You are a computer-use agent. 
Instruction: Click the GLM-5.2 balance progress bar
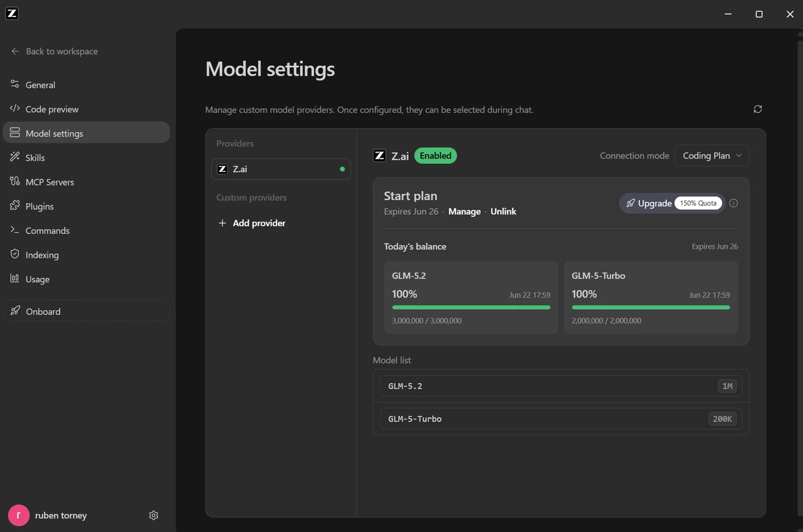(x=471, y=307)
